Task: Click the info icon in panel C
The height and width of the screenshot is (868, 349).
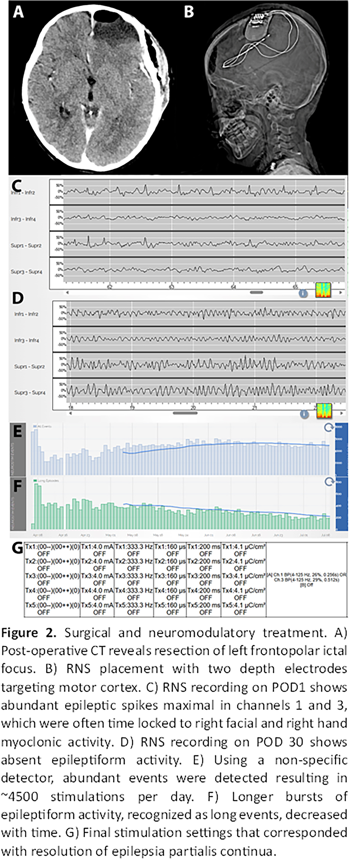Action: coord(303,293)
